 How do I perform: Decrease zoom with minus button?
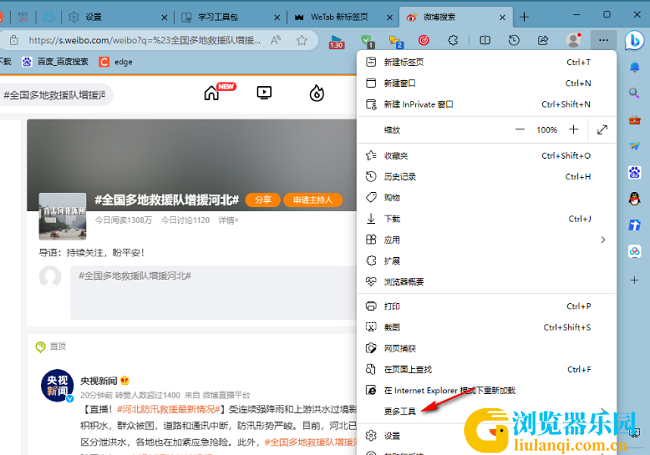(x=520, y=130)
